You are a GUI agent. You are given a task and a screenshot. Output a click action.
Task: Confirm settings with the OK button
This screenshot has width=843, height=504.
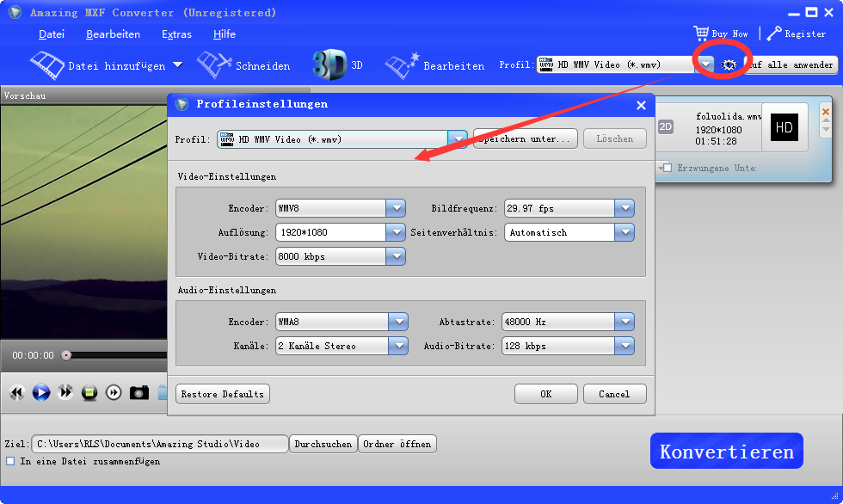tap(545, 394)
